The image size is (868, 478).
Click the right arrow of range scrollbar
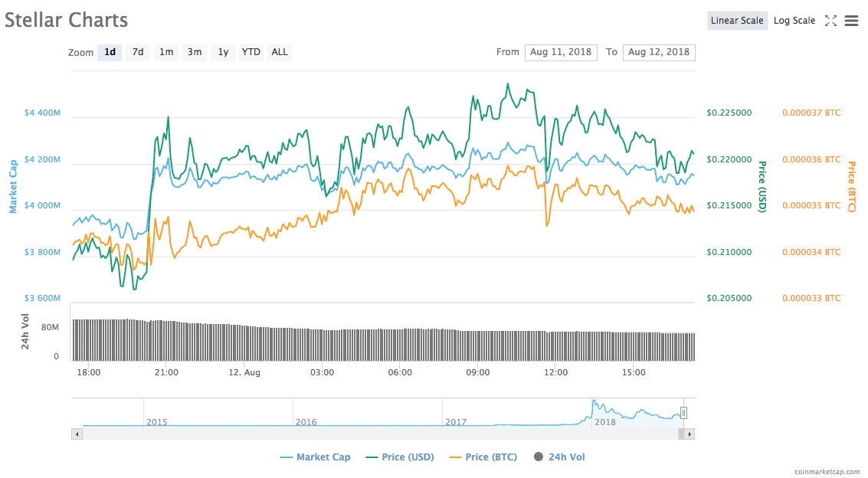click(689, 434)
